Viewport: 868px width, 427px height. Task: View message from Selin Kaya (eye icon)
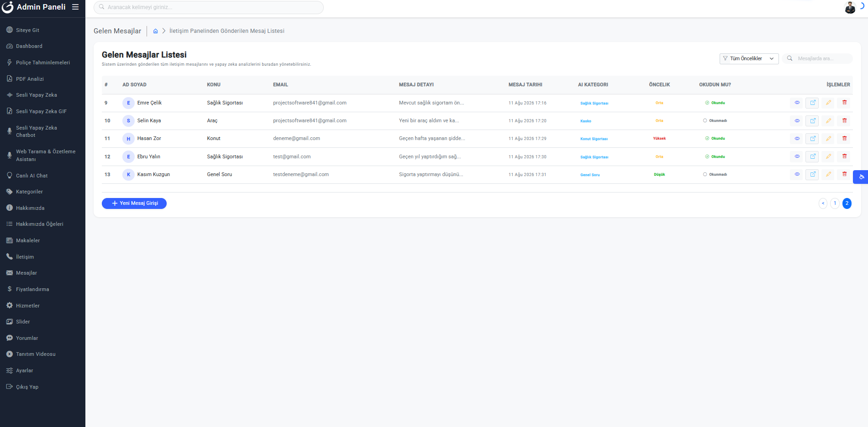pos(797,121)
